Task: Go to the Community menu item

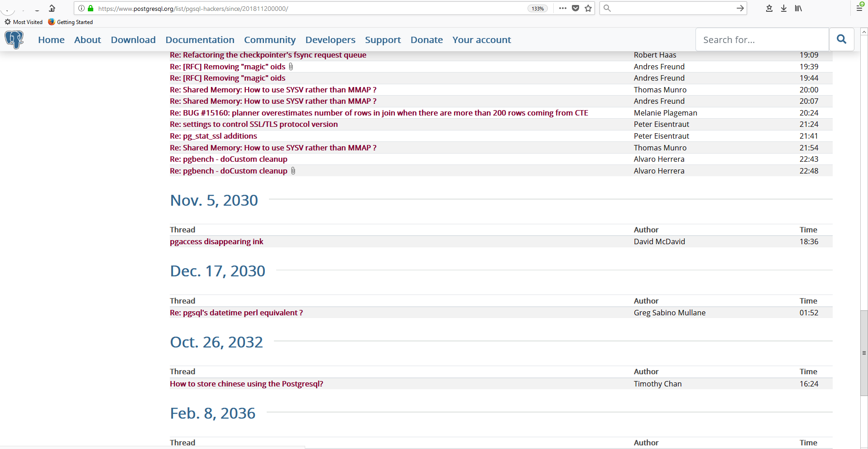Action: click(x=270, y=40)
